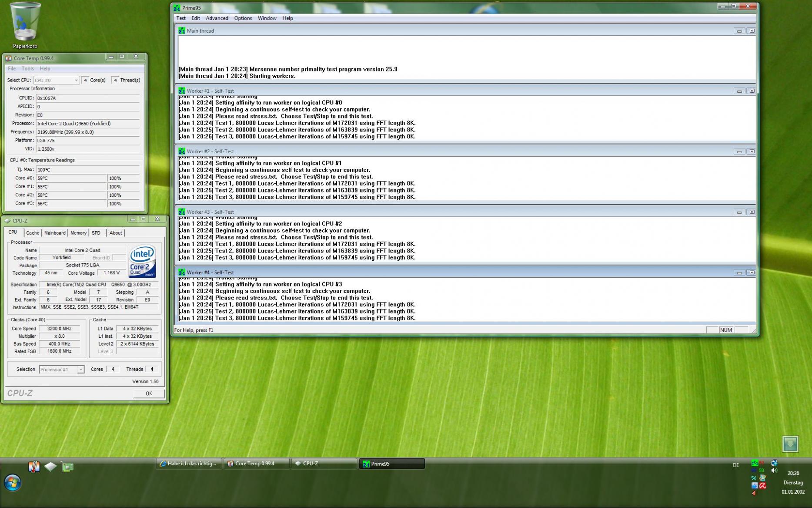Open the Test menu in Prime95
812x508 pixels.
(x=181, y=18)
